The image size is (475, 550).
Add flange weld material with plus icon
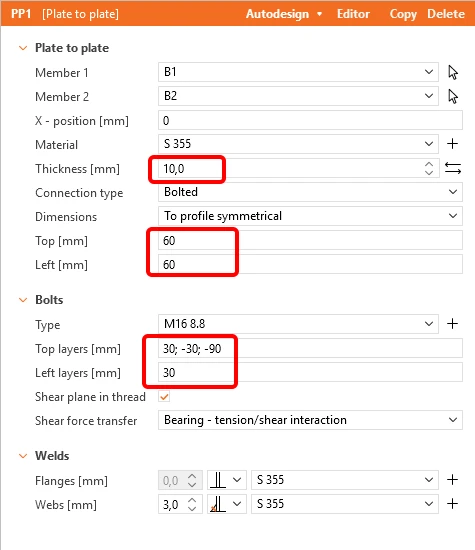pyautogui.click(x=453, y=479)
